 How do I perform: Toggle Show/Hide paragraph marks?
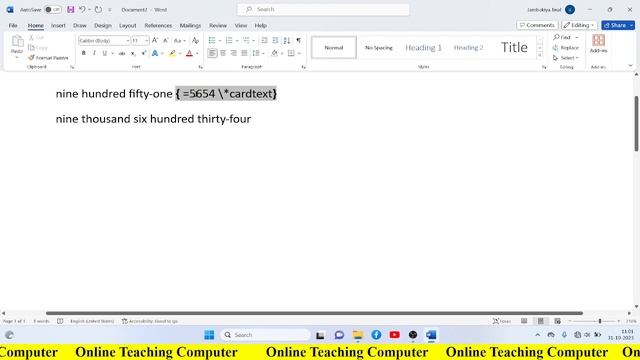click(x=299, y=40)
